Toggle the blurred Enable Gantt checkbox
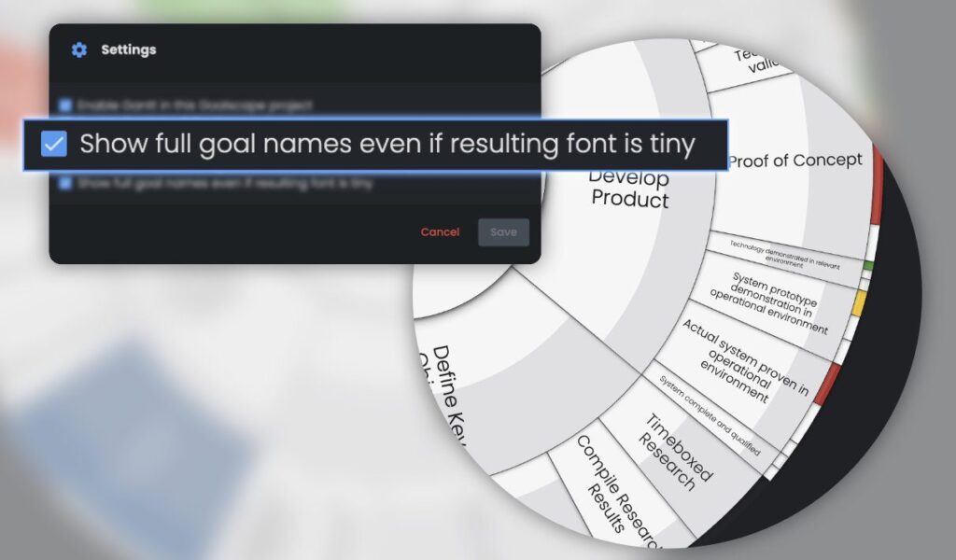The width and height of the screenshot is (956, 560). pos(65,105)
